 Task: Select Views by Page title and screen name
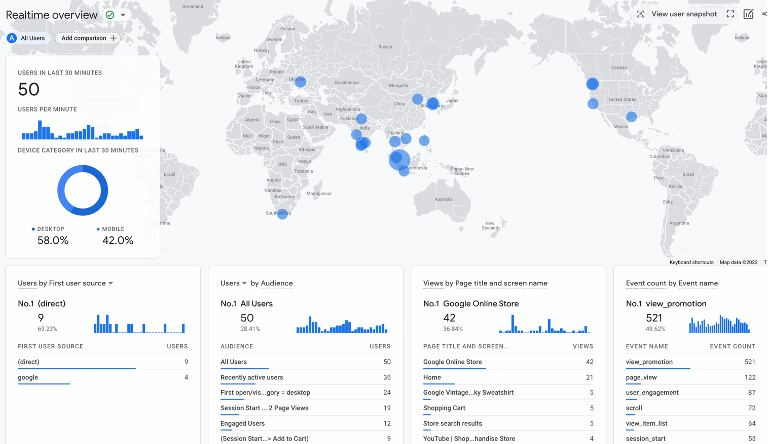click(x=485, y=283)
